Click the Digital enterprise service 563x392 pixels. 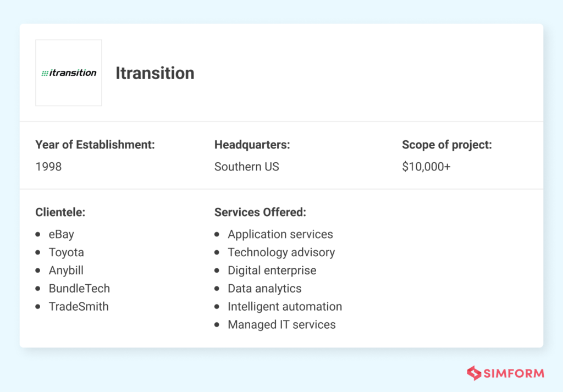272,270
